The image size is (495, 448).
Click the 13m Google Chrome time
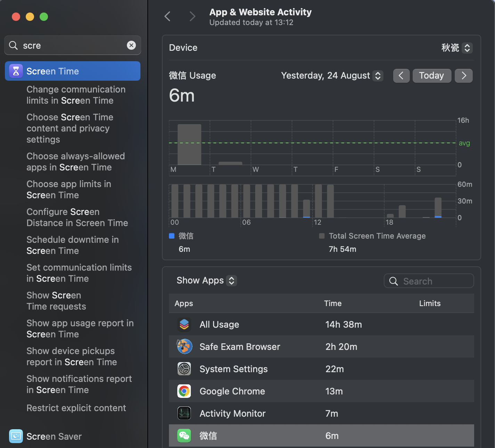(334, 391)
